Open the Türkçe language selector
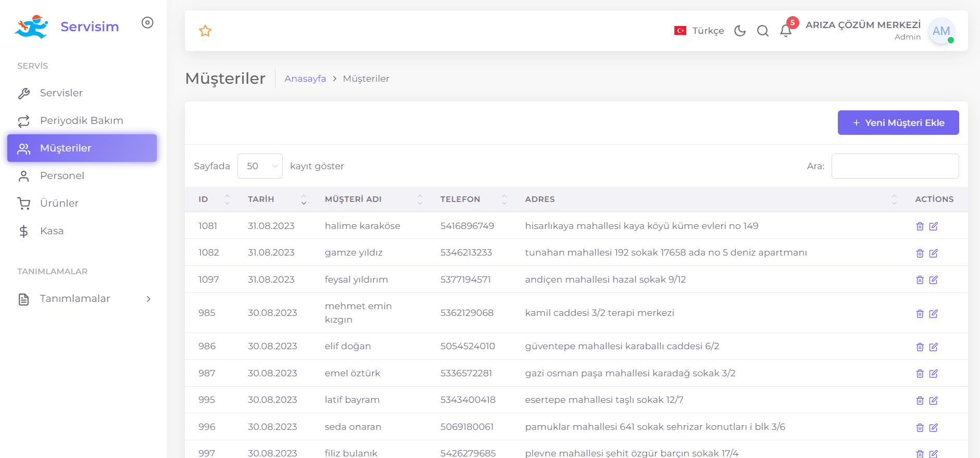This screenshot has height=458, width=980. tap(699, 31)
